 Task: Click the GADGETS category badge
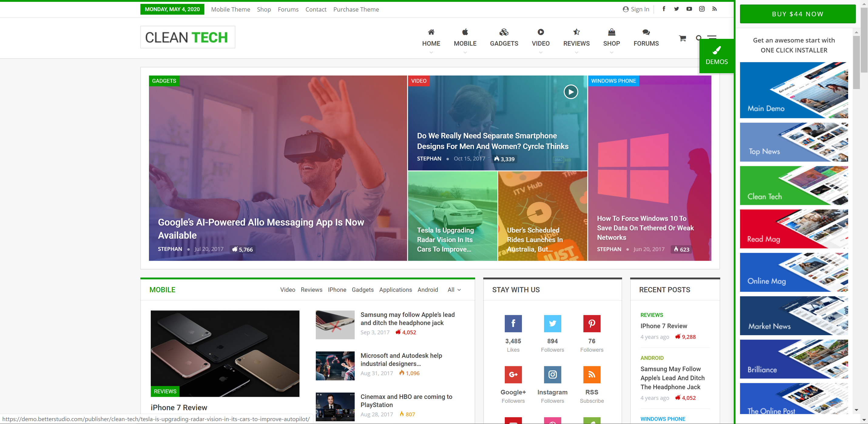(164, 81)
